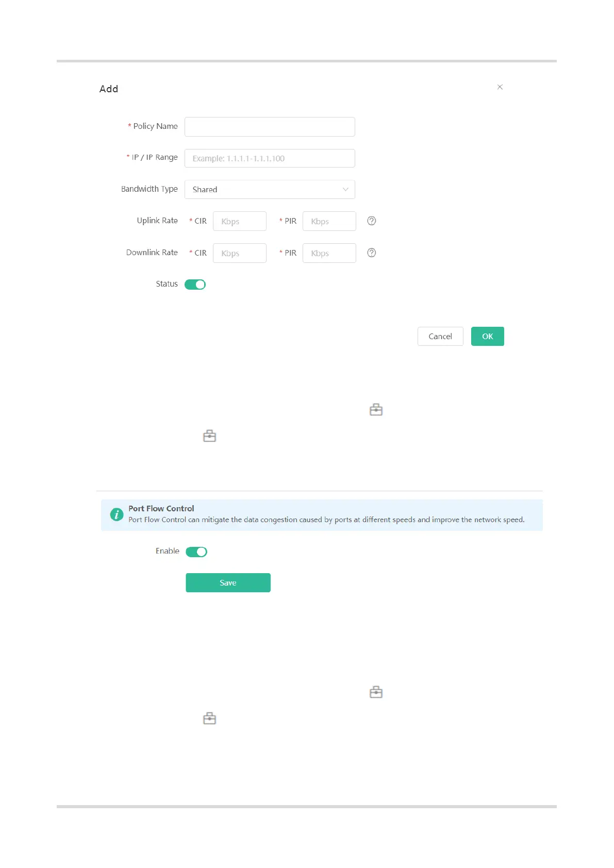The image size is (614, 868).
Task: Click the IP / IP Range field
Action: pyautogui.click(x=269, y=158)
